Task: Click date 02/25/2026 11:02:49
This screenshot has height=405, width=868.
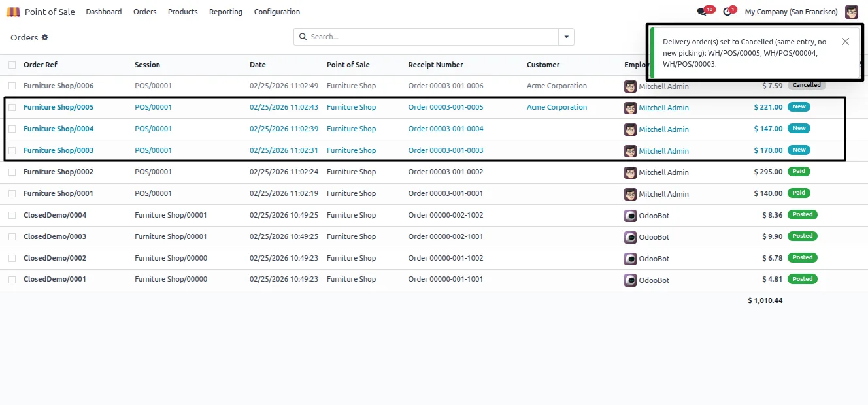Action: pos(284,86)
